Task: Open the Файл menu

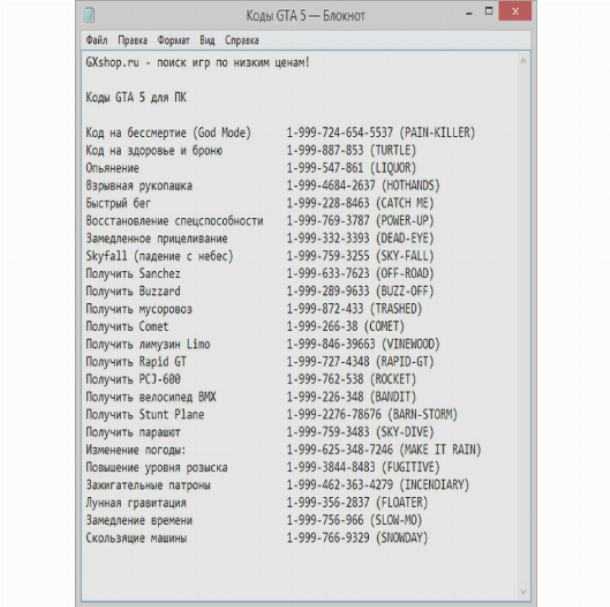Action: click(x=96, y=40)
